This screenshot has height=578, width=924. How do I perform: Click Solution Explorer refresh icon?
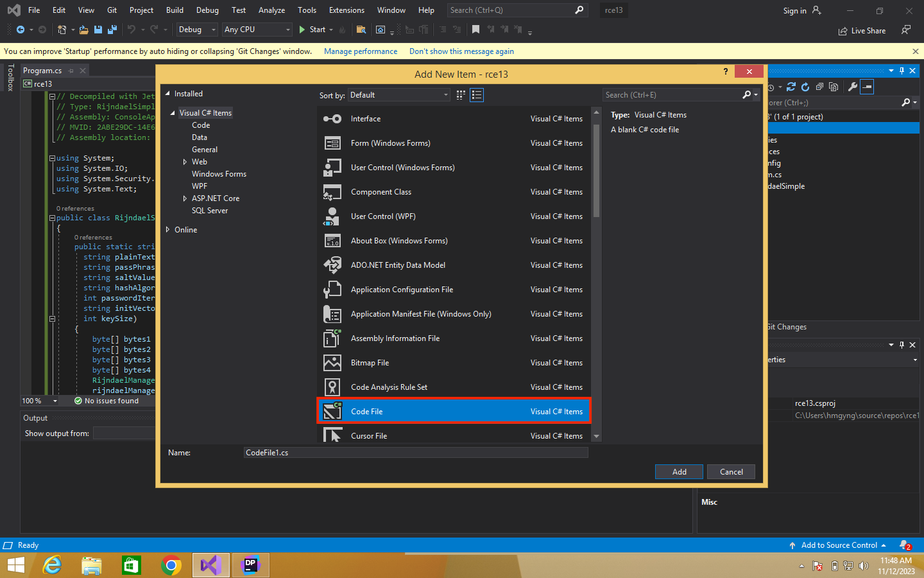(x=805, y=87)
